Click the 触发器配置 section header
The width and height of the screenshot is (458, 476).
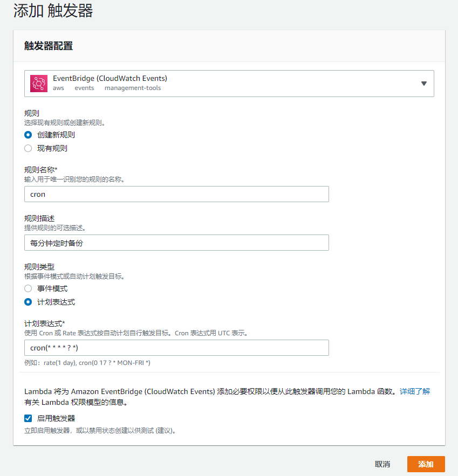[x=49, y=46]
